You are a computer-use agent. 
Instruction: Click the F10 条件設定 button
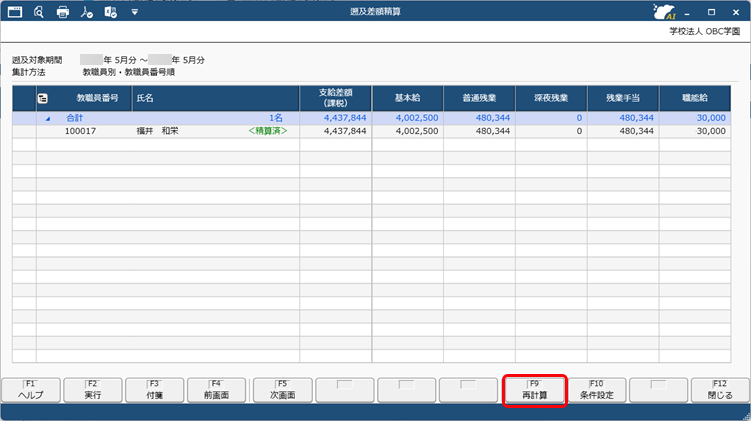(x=597, y=390)
